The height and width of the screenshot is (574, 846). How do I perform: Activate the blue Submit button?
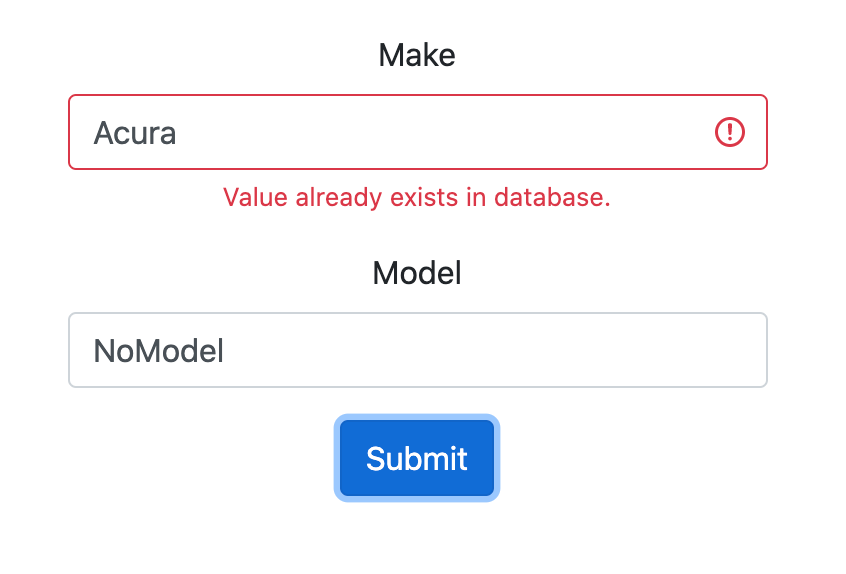tap(417, 458)
